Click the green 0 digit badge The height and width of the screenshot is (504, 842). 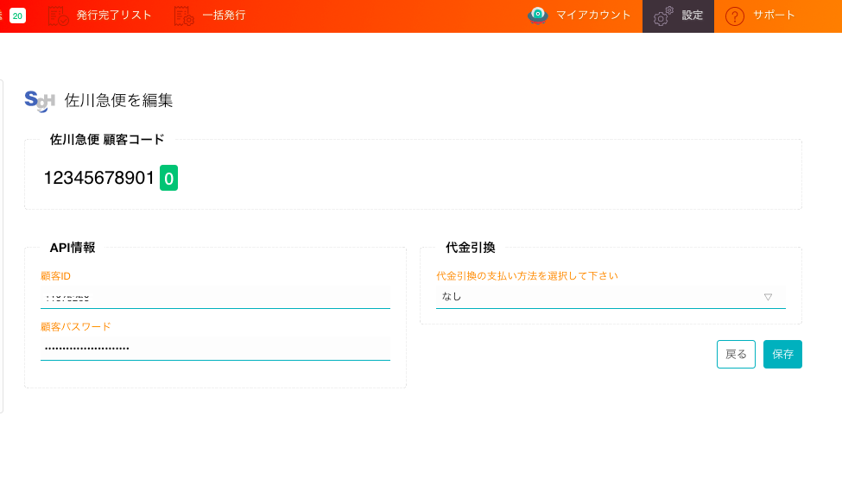(x=168, y=178)
